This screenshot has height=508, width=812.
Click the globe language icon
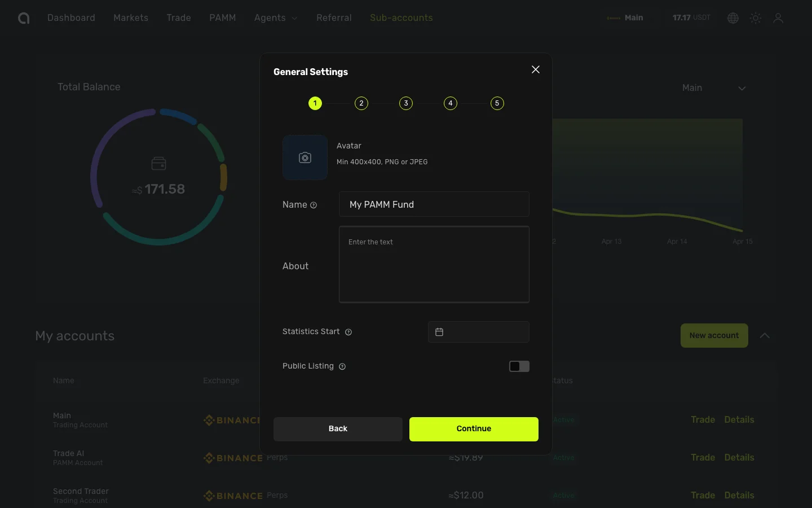click(x=733, y=18)
